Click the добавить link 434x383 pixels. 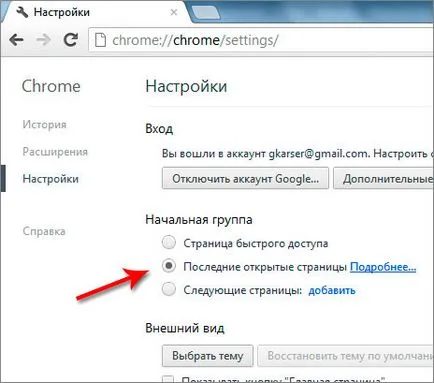332,290
